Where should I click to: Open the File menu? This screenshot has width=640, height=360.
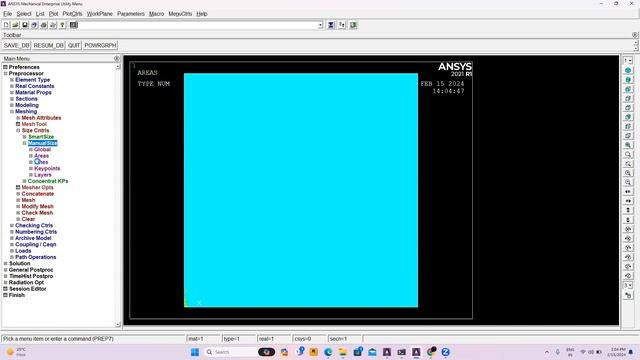point(7,14)
